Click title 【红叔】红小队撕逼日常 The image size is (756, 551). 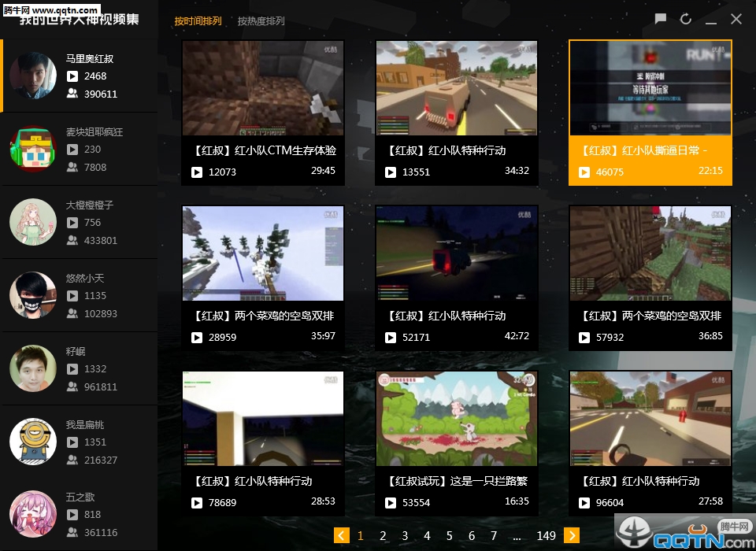pos(643,150)
